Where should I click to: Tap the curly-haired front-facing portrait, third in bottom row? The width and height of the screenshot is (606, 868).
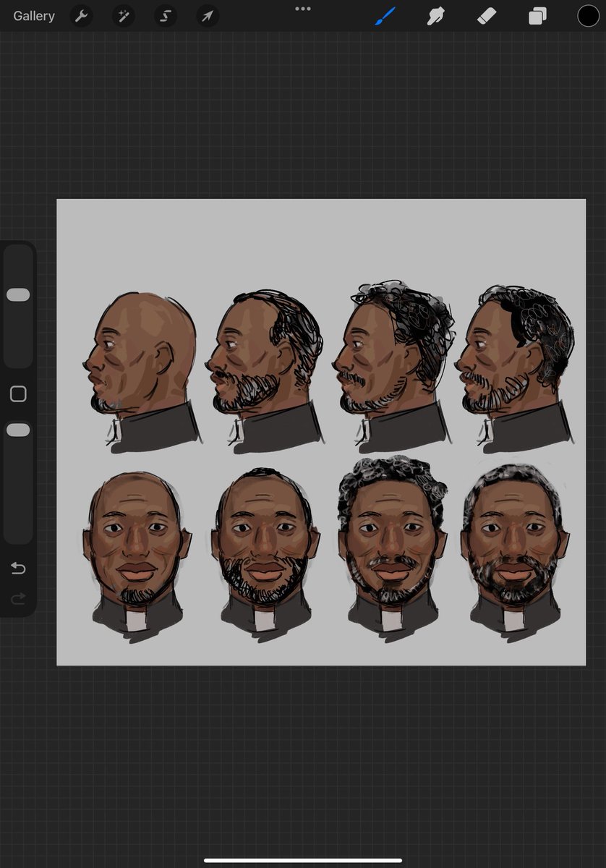tap(393, 548)
